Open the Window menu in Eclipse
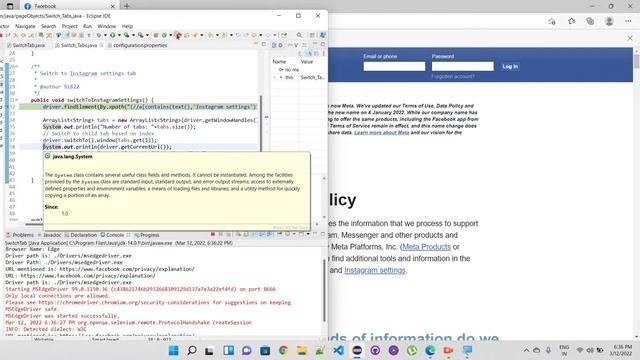Image resolution: width=640 pixels, height=360 pixels. tap(107, 26)
